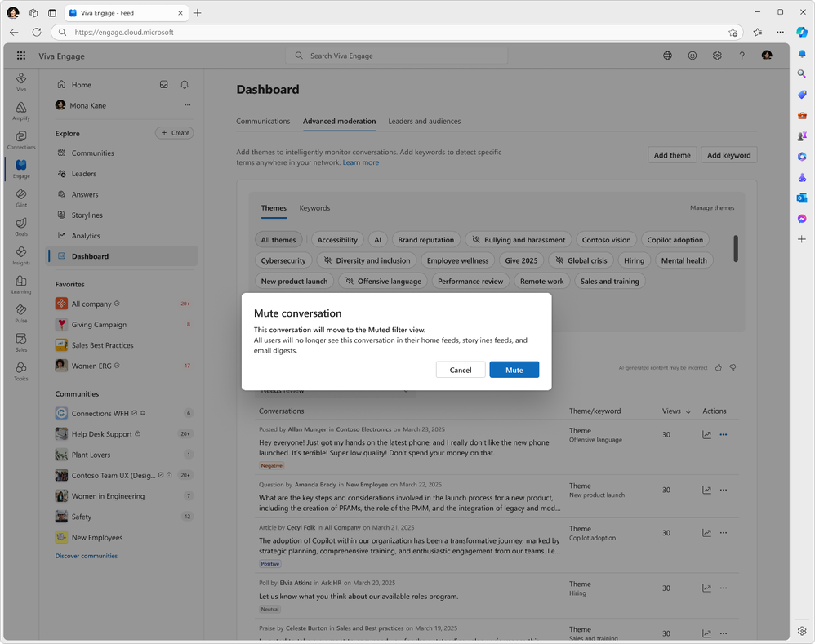Screen dimensions: 815x644
Task: Open Dashboard in the left navigation
Action: [x=122, y=256]
